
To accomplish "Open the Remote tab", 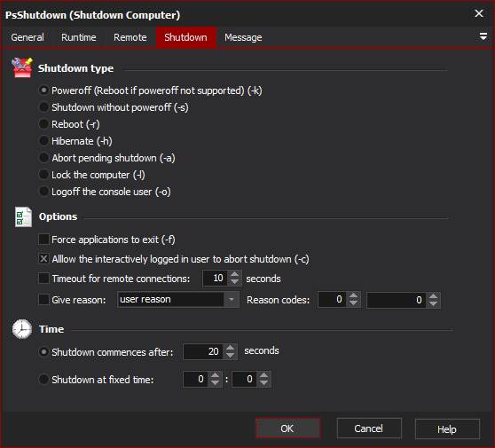I will 130,37.
